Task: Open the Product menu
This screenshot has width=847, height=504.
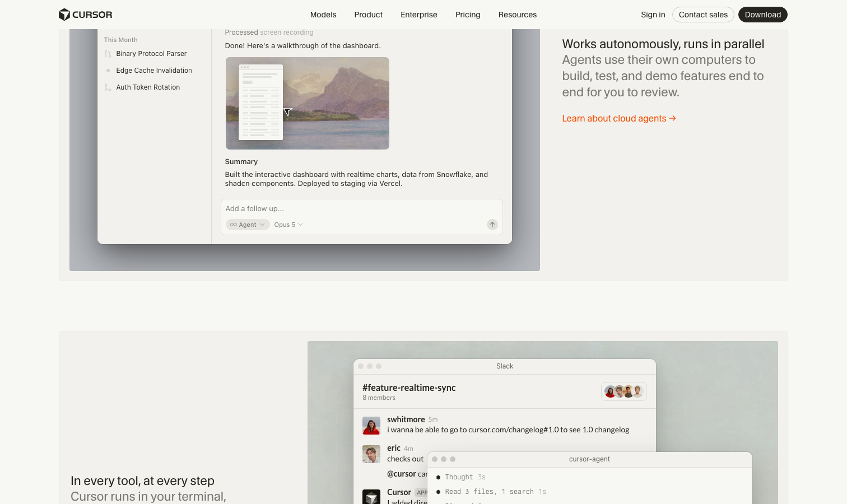Action: coord(369,15)
